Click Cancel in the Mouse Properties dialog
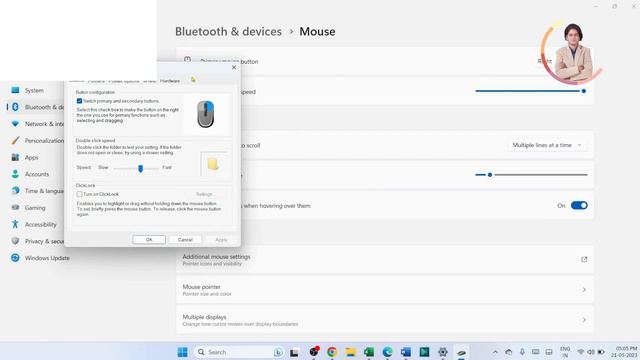The height and width of the screenshot is (360, 640). pyautogui.click(x=185, y=240)
